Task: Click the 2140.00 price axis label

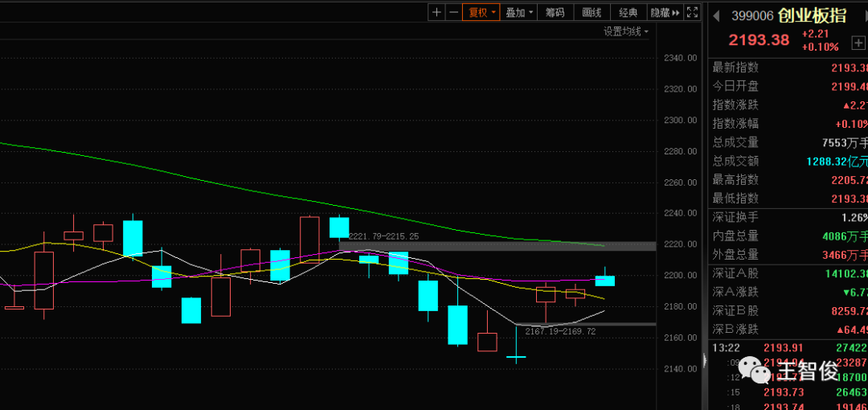Action: [679, 368]
